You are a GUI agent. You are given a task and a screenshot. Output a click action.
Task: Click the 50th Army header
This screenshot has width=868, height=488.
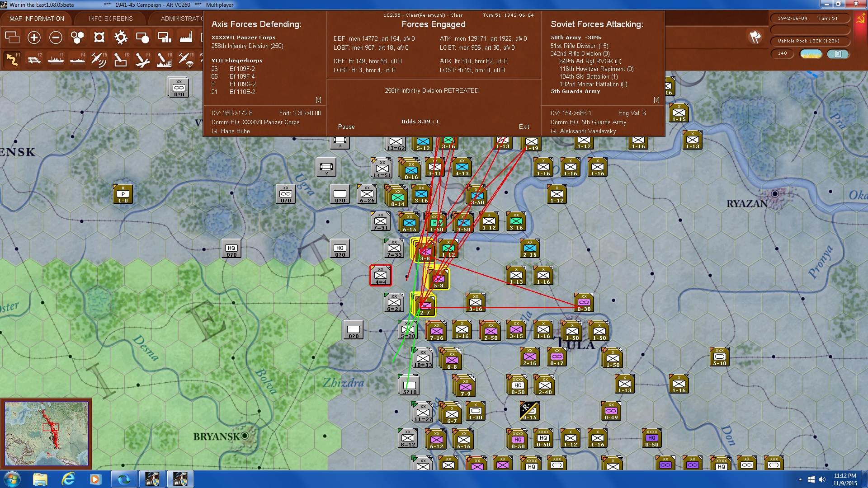click(x=576, y=38)
